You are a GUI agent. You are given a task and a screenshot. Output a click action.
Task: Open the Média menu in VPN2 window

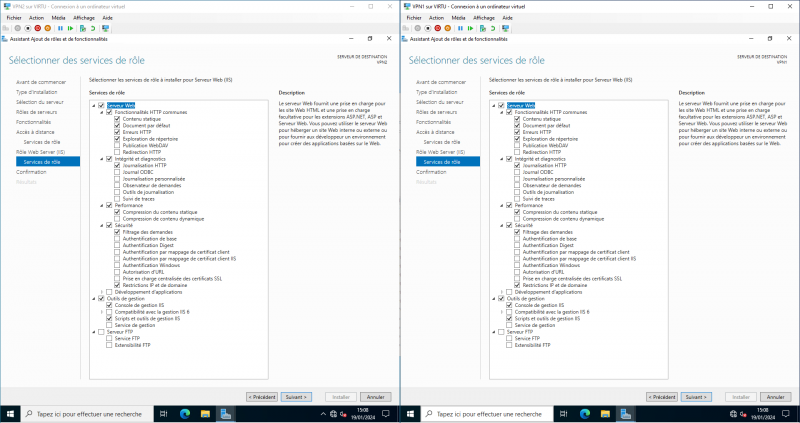(58, 18)
